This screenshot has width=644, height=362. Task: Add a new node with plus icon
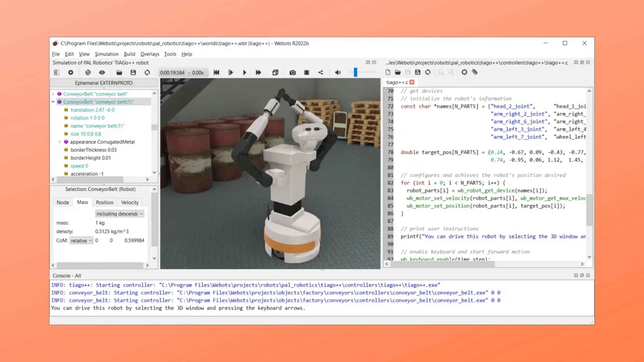(x=71, y=72)
